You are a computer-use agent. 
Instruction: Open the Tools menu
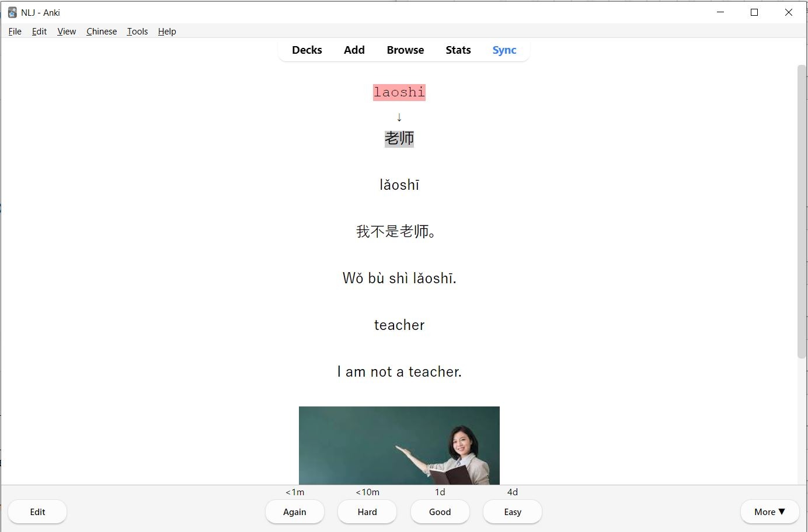(137, 32)
